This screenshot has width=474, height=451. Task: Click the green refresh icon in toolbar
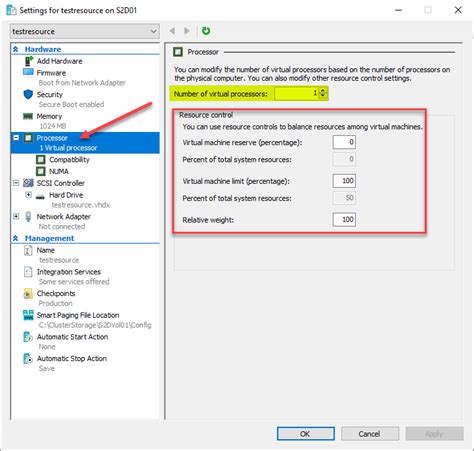tap(206, 31)
